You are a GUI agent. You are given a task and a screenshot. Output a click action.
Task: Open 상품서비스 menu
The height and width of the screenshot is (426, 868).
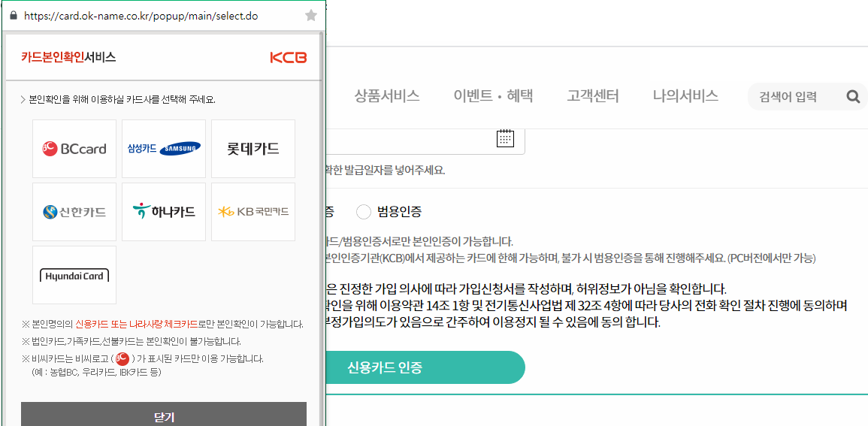click(x=387, y=96)
